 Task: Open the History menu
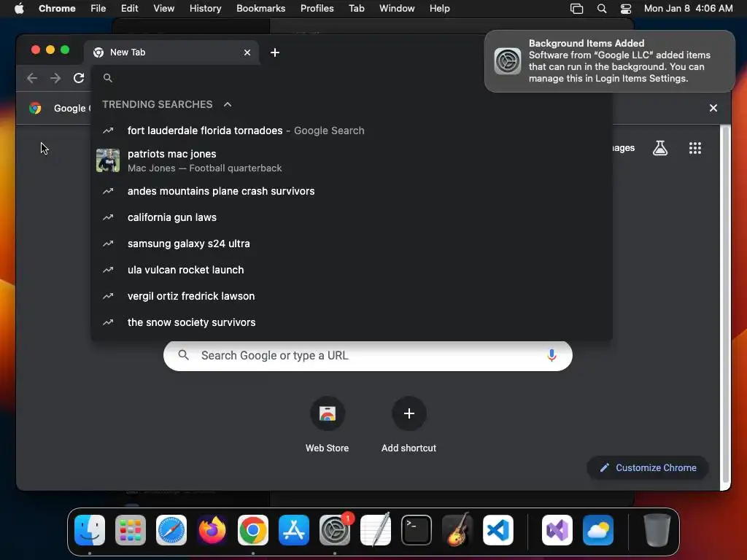coord(205,9)
